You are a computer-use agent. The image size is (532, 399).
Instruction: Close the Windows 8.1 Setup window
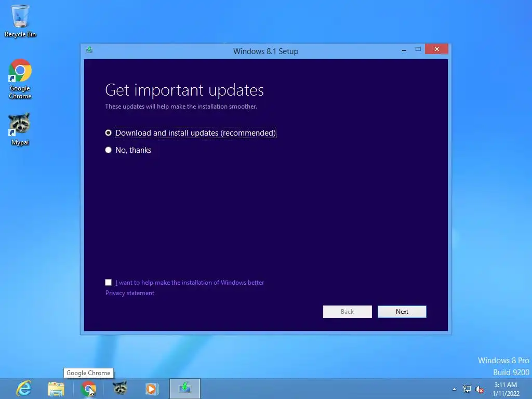tap(436, 49)
